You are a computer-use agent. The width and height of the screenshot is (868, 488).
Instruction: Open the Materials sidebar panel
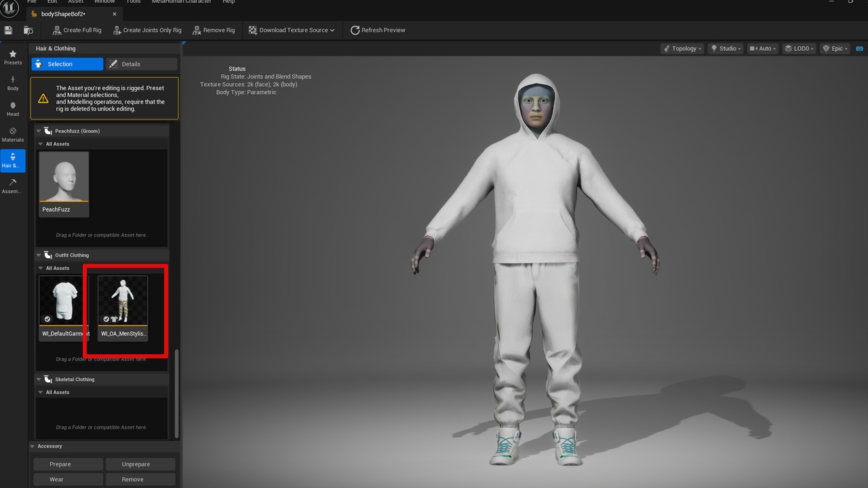click(13, 135)
